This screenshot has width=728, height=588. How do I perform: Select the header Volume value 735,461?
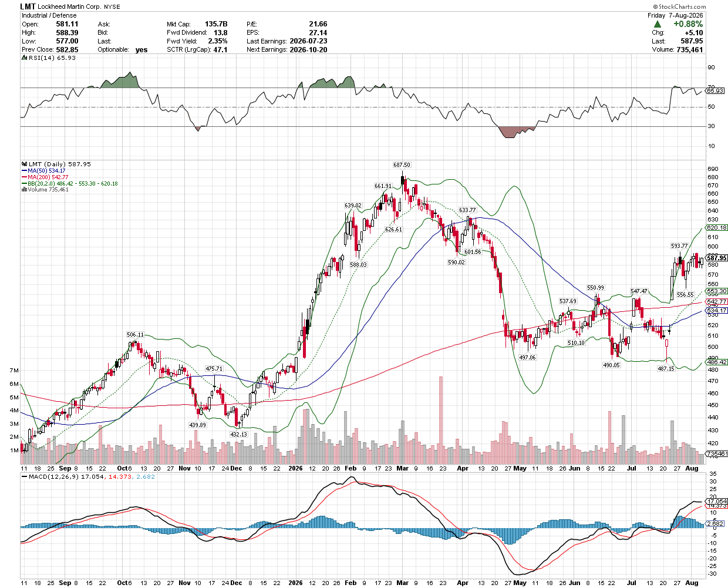[x=689, y=50]
